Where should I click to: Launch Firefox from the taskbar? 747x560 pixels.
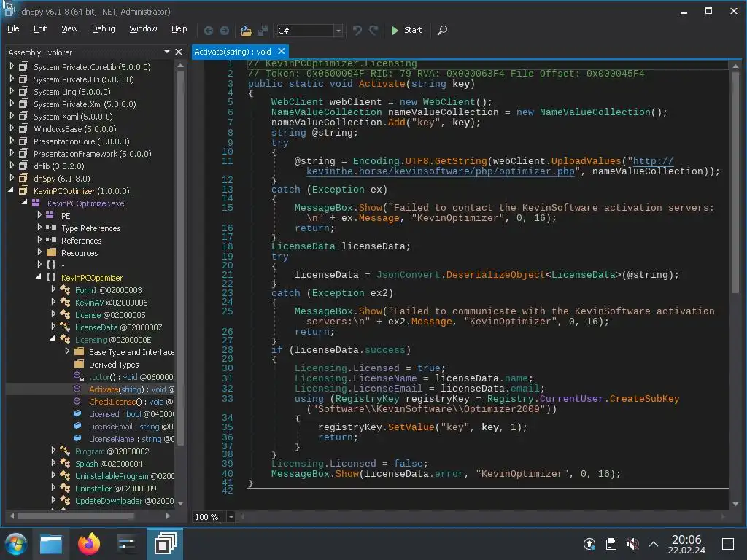89,544
